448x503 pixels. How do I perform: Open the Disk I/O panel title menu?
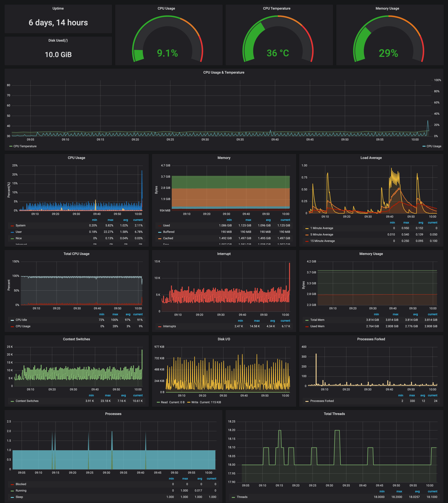point(224,339)
